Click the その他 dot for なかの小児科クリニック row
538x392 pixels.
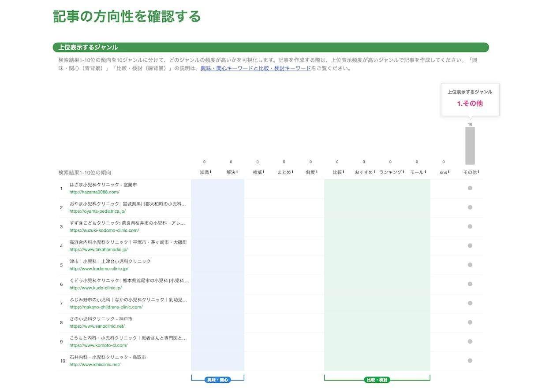coord(470,303)
